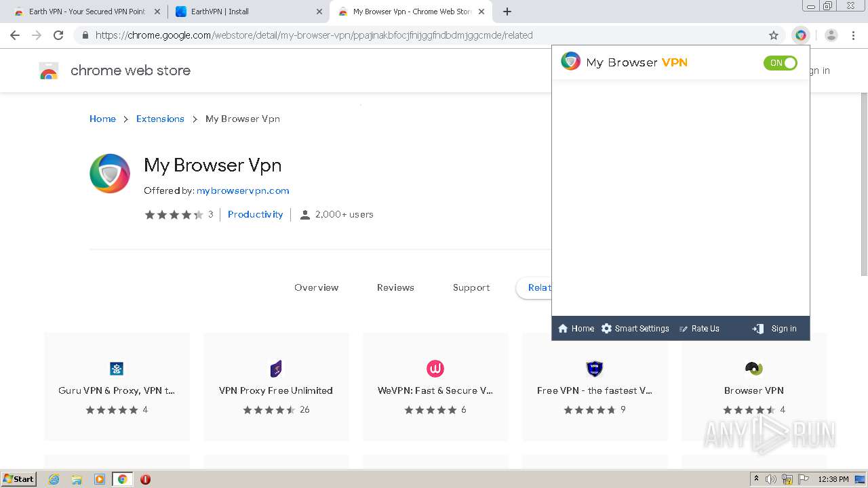Click the star rating of My Browser Vpn
Viewport: 868px width, 488px height.
(x=174, y=215)
